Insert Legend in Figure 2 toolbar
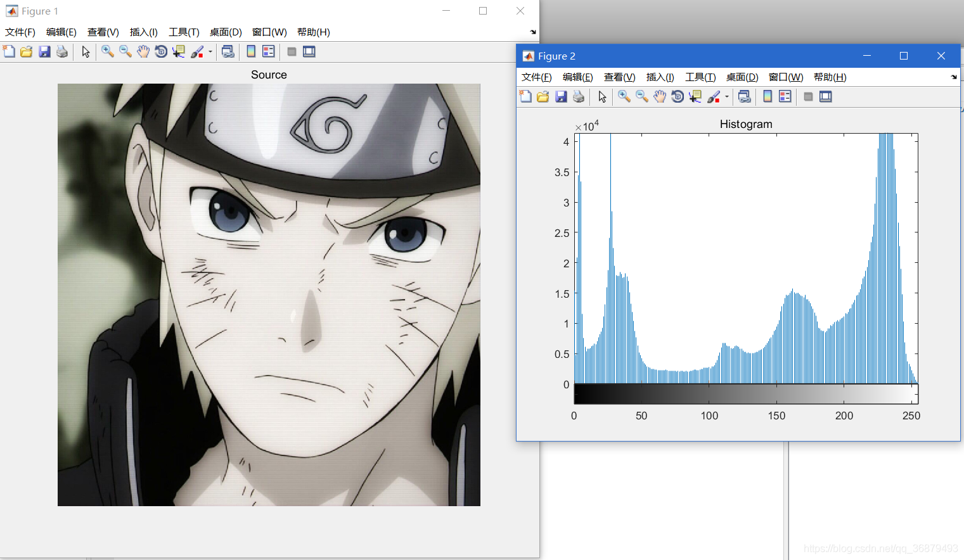The width and height of the screenshot is (964, 560). [785, 96]
